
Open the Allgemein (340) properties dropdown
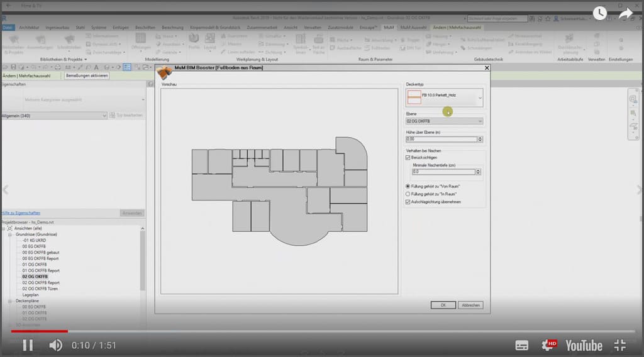[x=104, y=116]
